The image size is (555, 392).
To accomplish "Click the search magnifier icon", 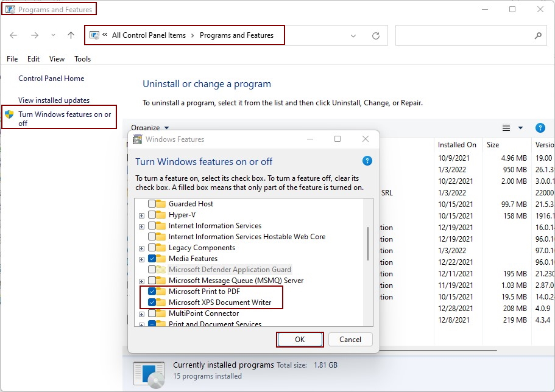I will (538, 35).
